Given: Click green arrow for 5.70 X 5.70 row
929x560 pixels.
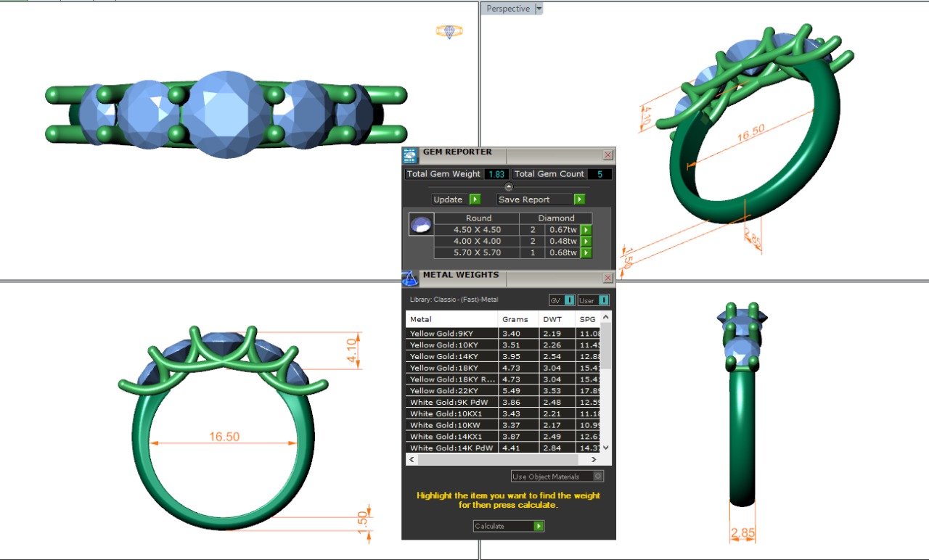Looking at the screenshot, I should (586, 253).
